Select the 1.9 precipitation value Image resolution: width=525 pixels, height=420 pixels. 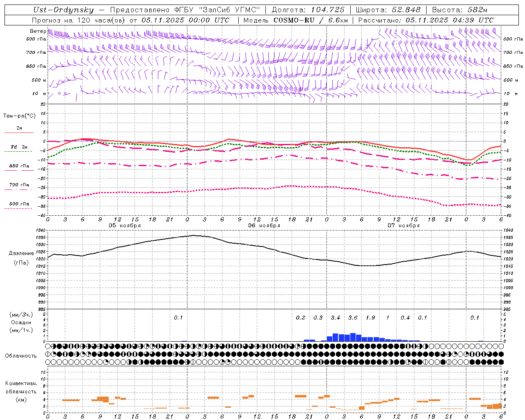coord(370,318)
